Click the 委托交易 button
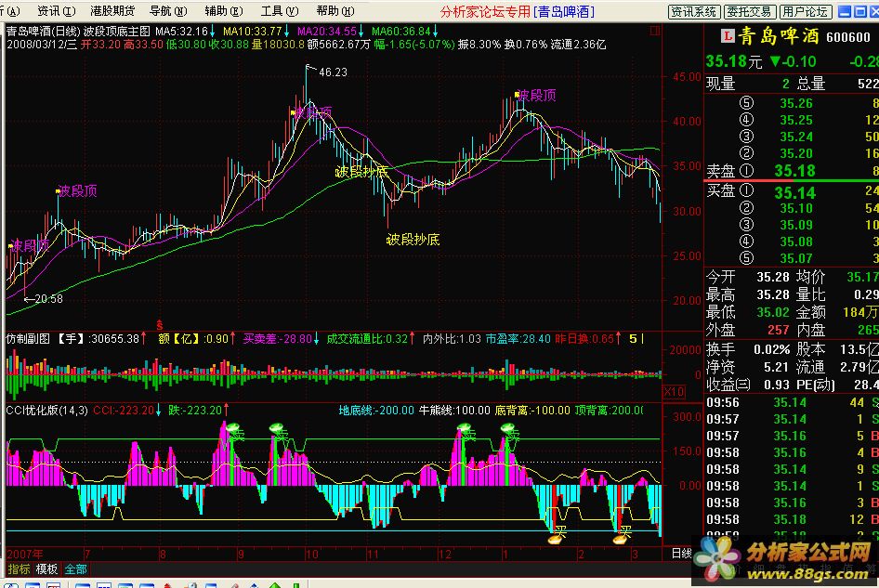This screenshot has width=879, height=588. click(x=750, y=12)
